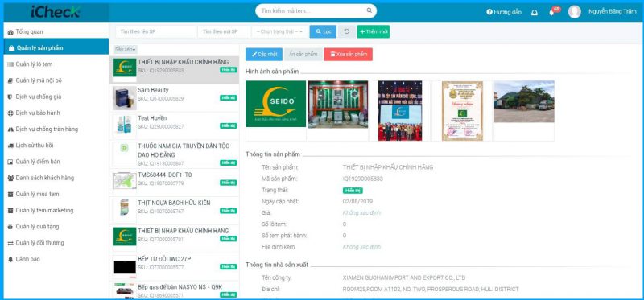The image size is (644, 300).
Task: Click the Hiển thị status badge in details
Action: (x=353, y=191)
